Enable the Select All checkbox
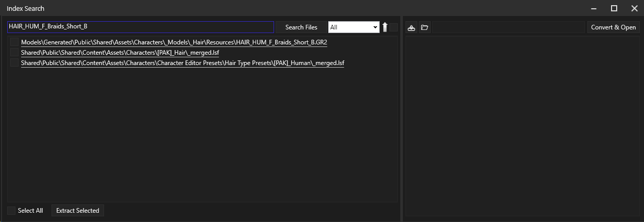 (x=11, y=211)
